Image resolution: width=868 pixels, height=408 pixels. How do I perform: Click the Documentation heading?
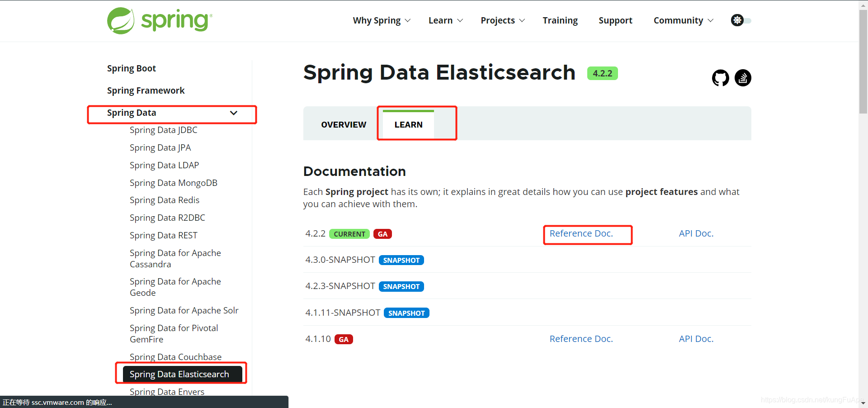click(x=354, y=171)
